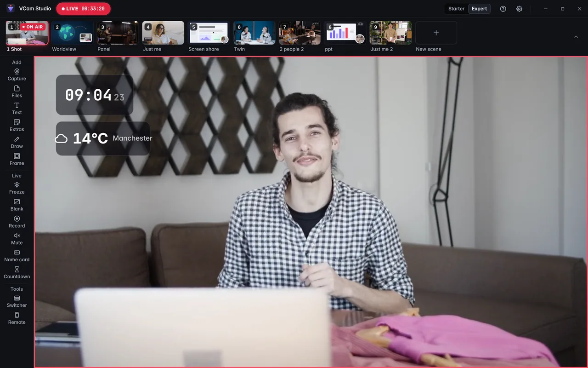Switch to the Screen share scene
Screen dimensions: 588x368
pyautogui.click(x=209, y=33)
